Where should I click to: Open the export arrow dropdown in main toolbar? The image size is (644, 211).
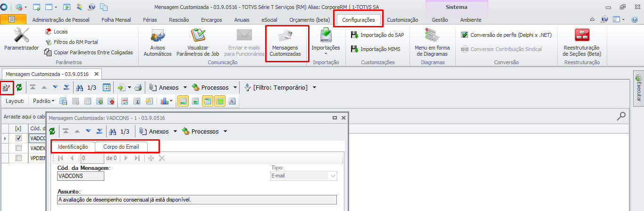[129, 87]
